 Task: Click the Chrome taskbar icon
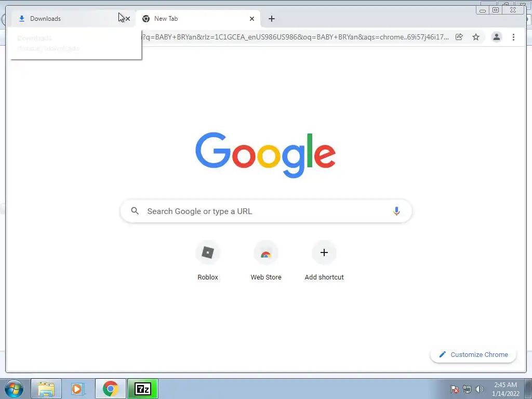click(110, 389)
